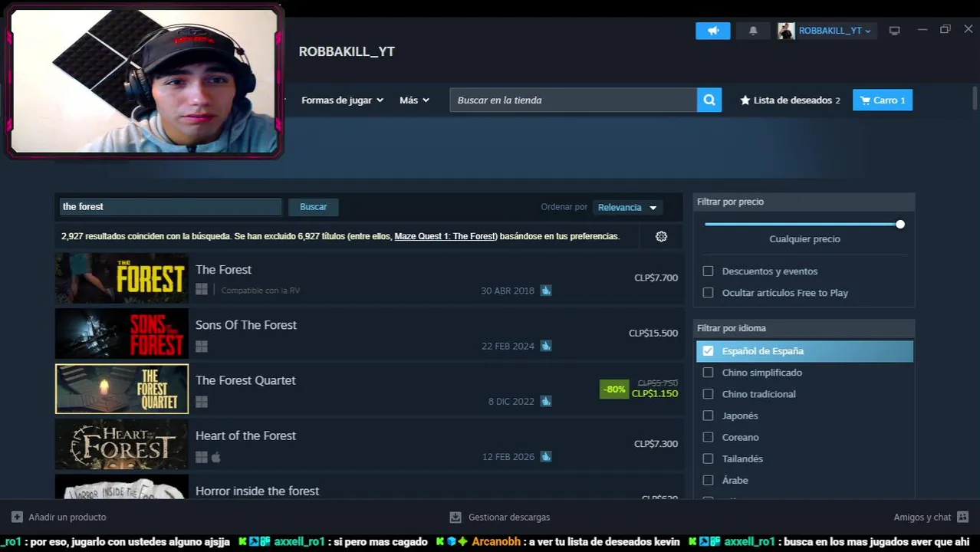Click review thumbs-up on The Forest Quartet

[545, 401]
